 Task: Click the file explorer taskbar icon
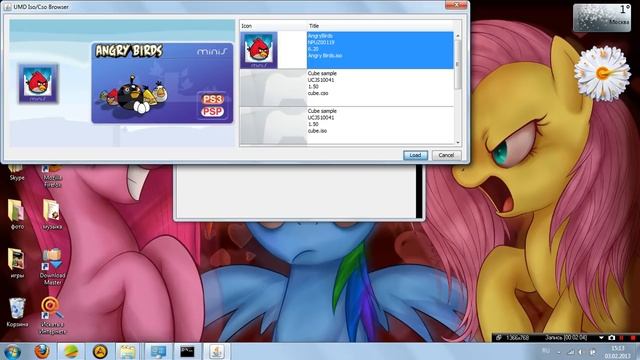pos(128,351)
